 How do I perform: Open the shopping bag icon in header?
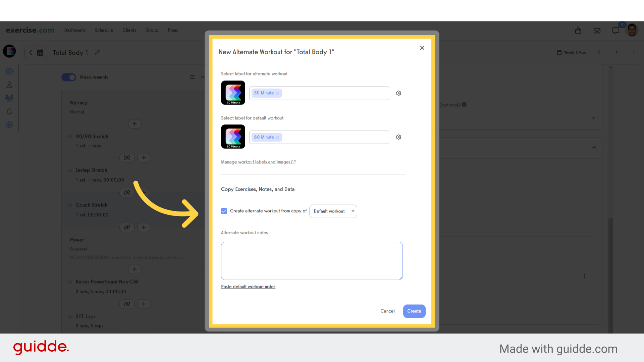click(x=578, y=31)
